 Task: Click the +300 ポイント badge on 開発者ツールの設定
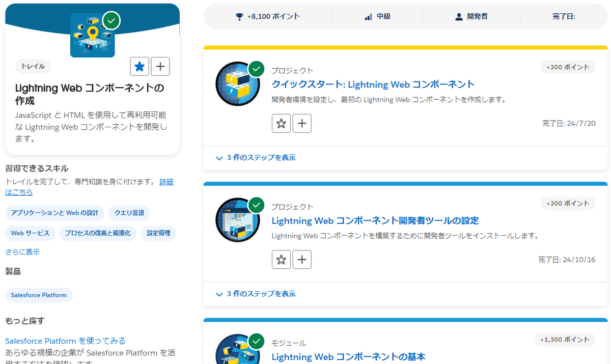pos(568,204)
